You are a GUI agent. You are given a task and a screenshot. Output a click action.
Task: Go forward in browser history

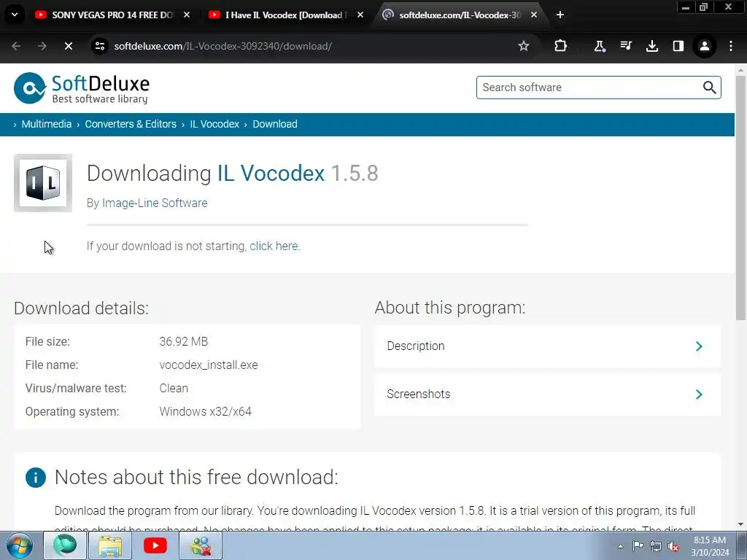tap(42, 46)
